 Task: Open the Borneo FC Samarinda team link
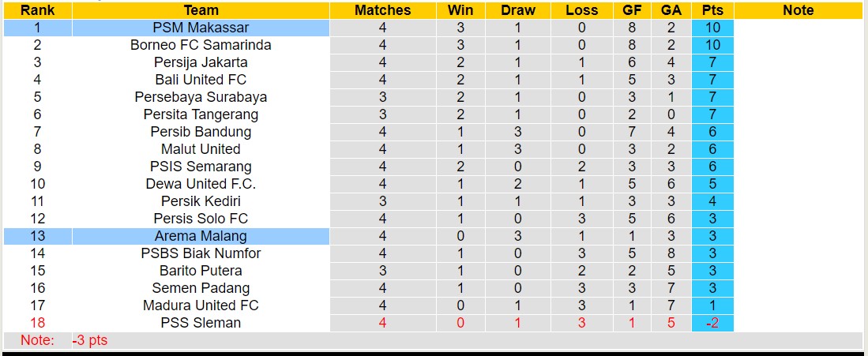(x=201, y=45)
